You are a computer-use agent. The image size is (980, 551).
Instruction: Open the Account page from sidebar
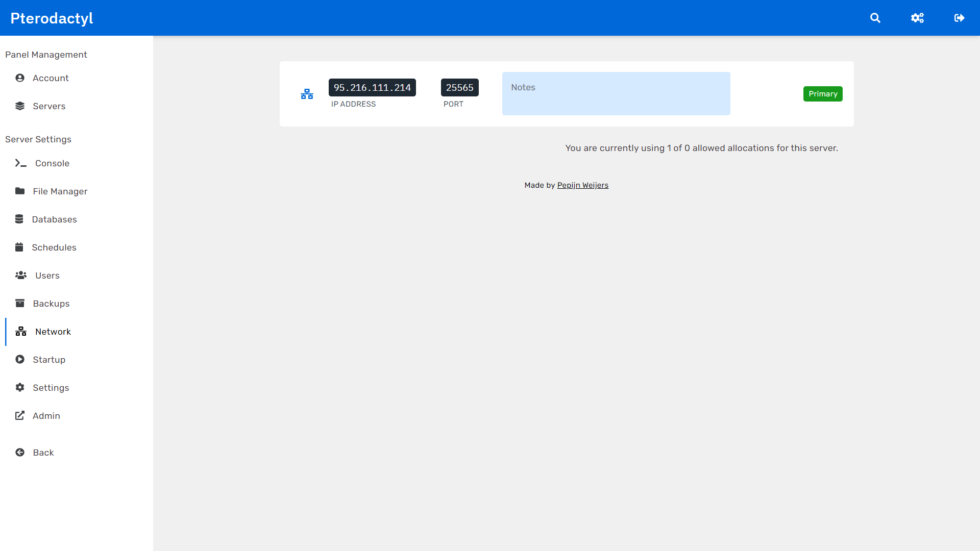(51, 78)
